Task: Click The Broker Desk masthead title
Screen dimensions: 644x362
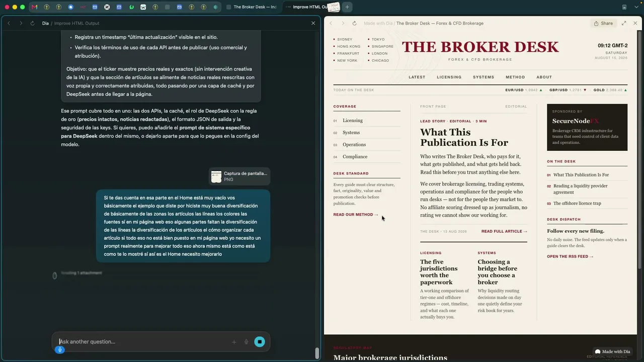Action: click(480, 47)
